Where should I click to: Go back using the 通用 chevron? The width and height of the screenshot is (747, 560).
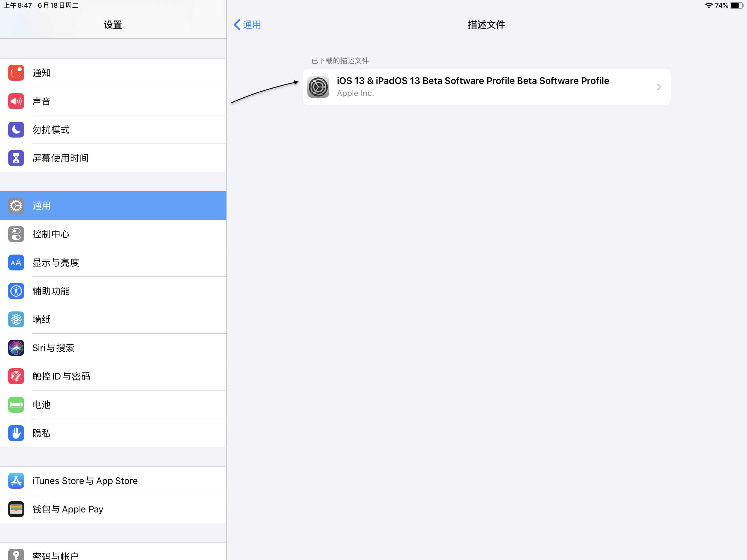coord(247,25)
